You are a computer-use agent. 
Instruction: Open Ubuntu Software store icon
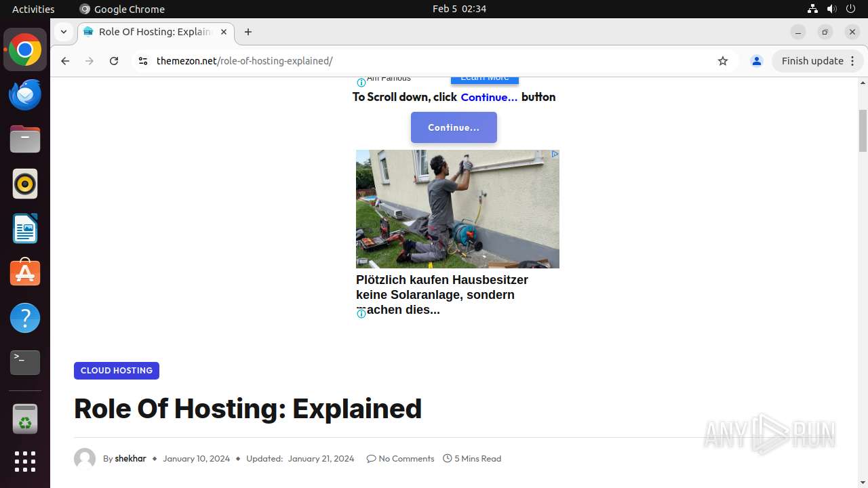[25, 273]
